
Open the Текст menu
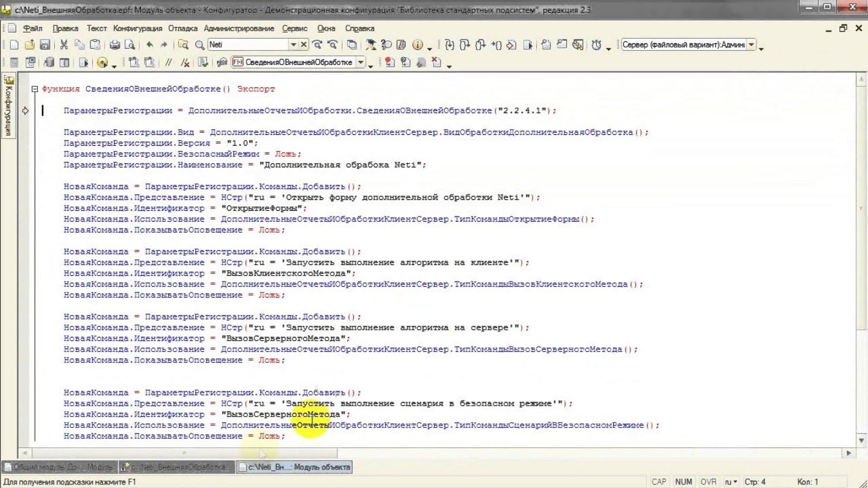point(96,28)
